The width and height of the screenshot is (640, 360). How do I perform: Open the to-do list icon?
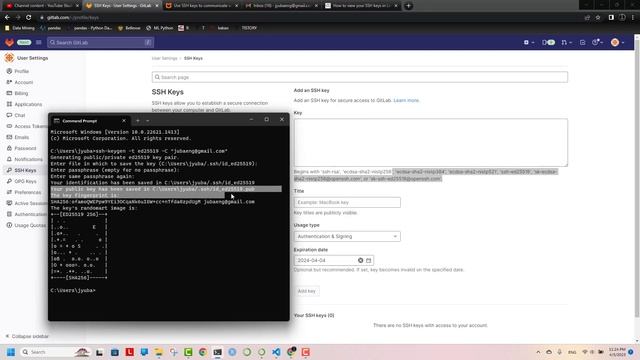[x=582, y=42]
